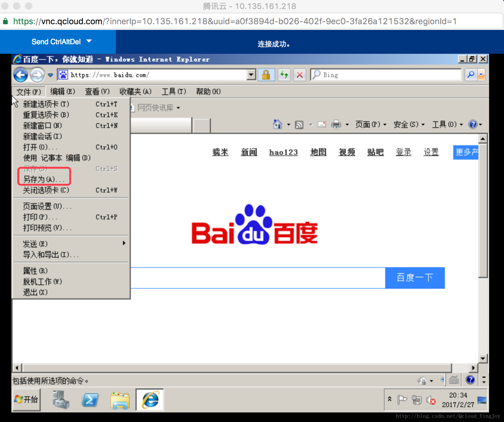
Task: Click the status bar help question icon
Action: coord(470,380)
